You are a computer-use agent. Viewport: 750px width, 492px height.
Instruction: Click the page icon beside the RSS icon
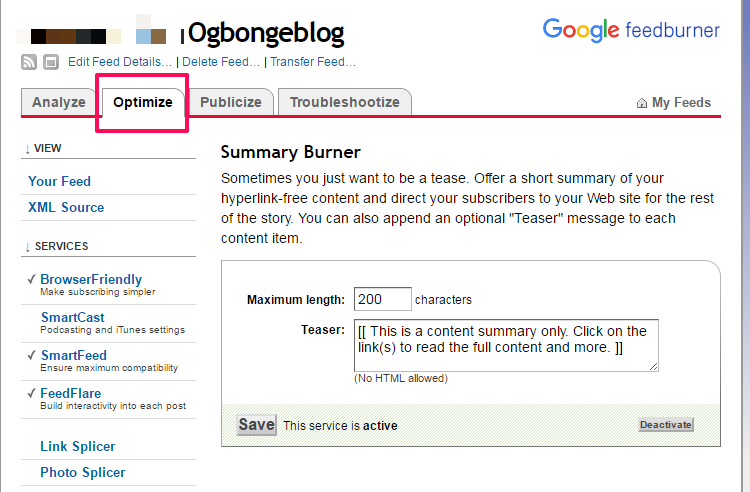coord(51,62)
